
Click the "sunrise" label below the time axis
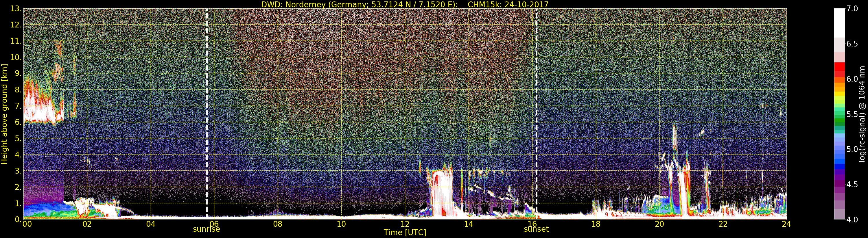207,229
